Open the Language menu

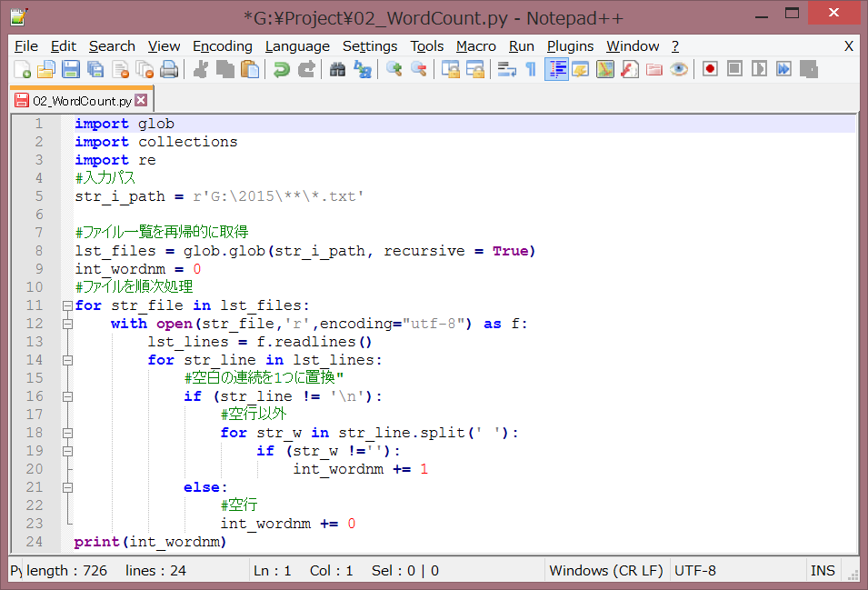297,46
